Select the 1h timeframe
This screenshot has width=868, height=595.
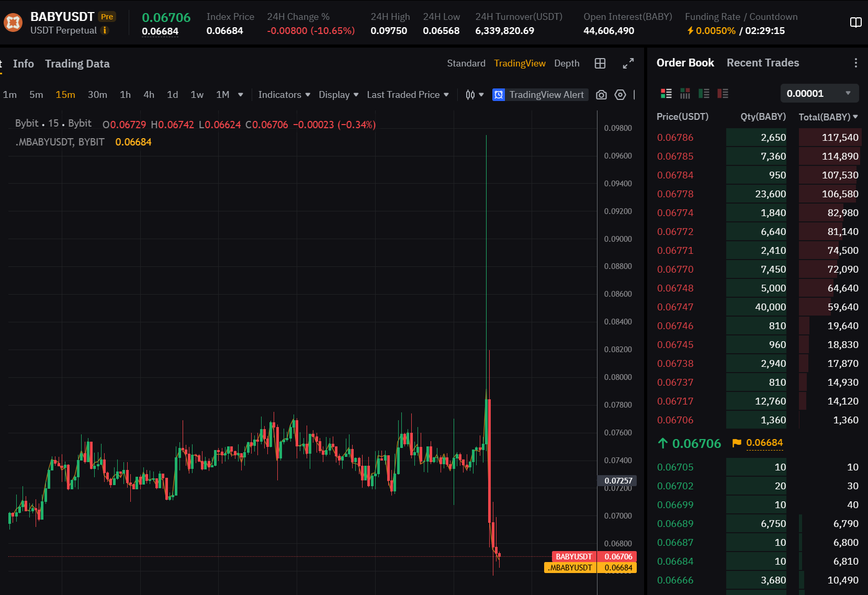click(x=125, y=95)
